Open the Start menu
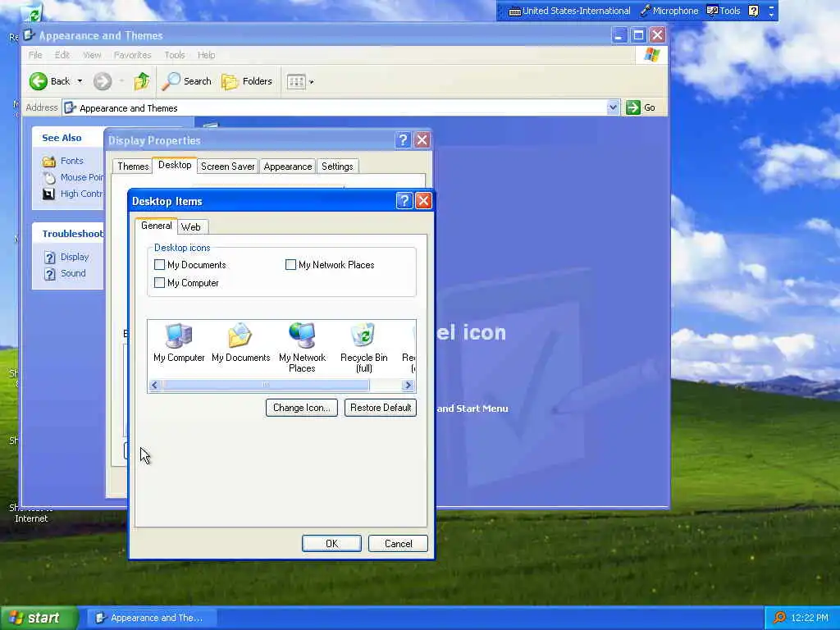Image resolution: width=840 pixels, height=630 pixels. pyautogui.click(x=38, y=618)
